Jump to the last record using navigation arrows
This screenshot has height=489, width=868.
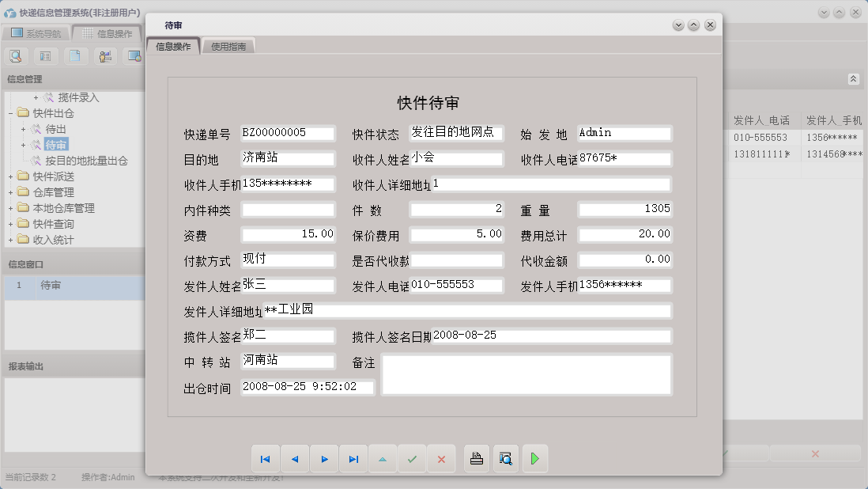click(353, 458)
